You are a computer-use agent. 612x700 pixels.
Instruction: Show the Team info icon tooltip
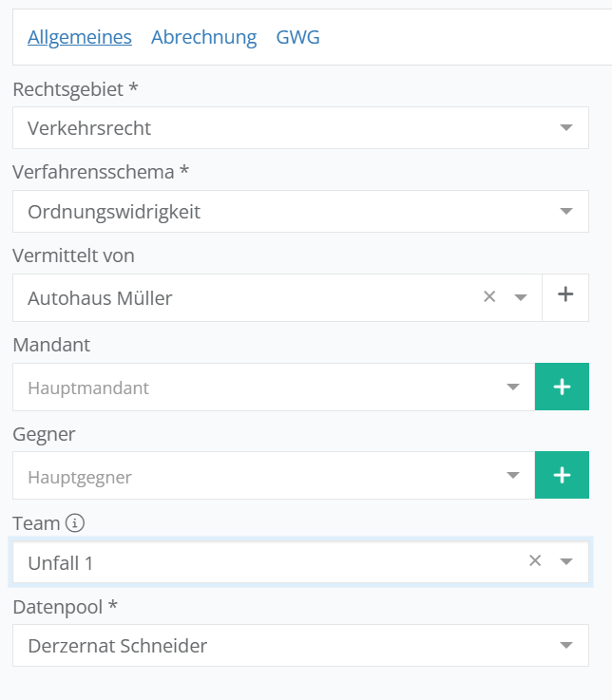point(76,522)
